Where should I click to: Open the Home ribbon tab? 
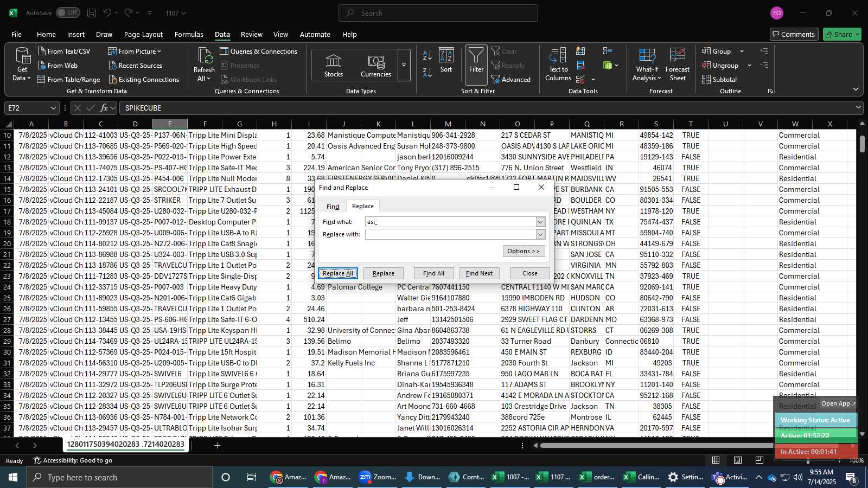[46, 34]
